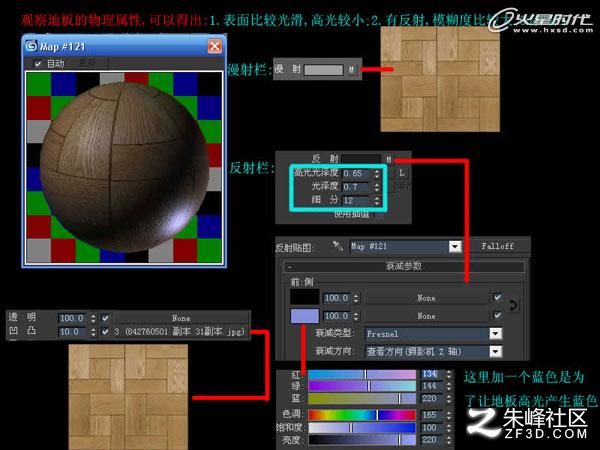Open the wood parquet texture thumbnail at top
The width and height of the screenshot is (600, 450).
click(440, 80)
